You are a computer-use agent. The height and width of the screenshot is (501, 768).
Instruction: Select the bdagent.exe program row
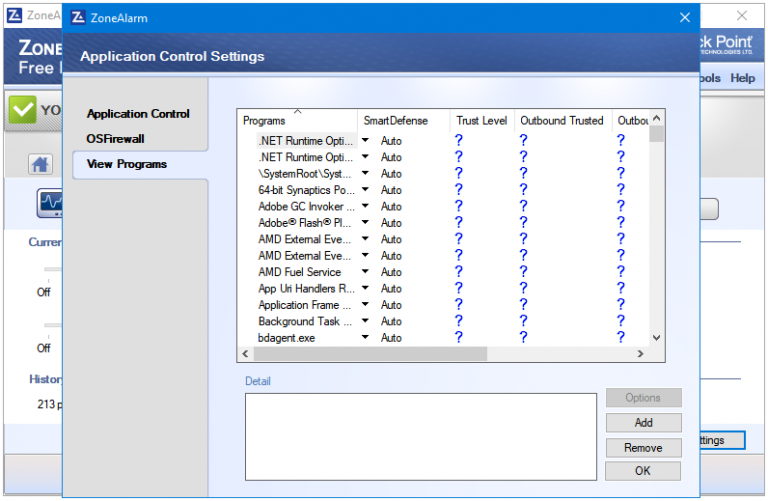(x=286, y=338)
